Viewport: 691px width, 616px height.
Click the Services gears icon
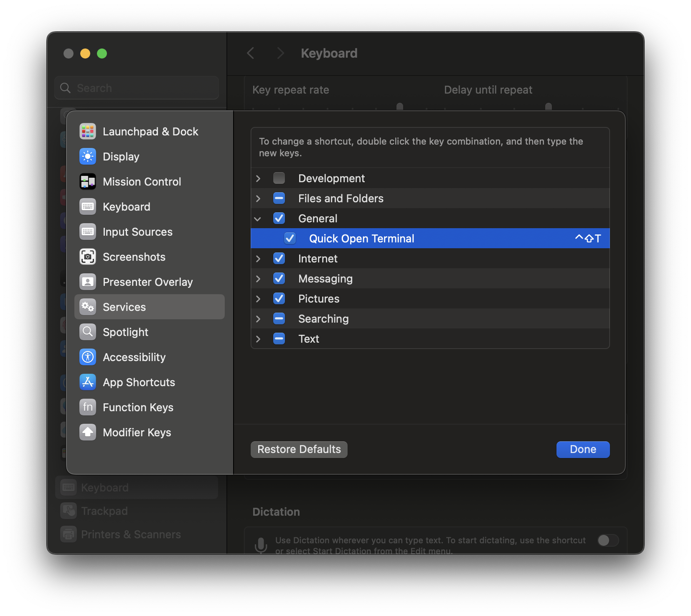tap(88, 307)
